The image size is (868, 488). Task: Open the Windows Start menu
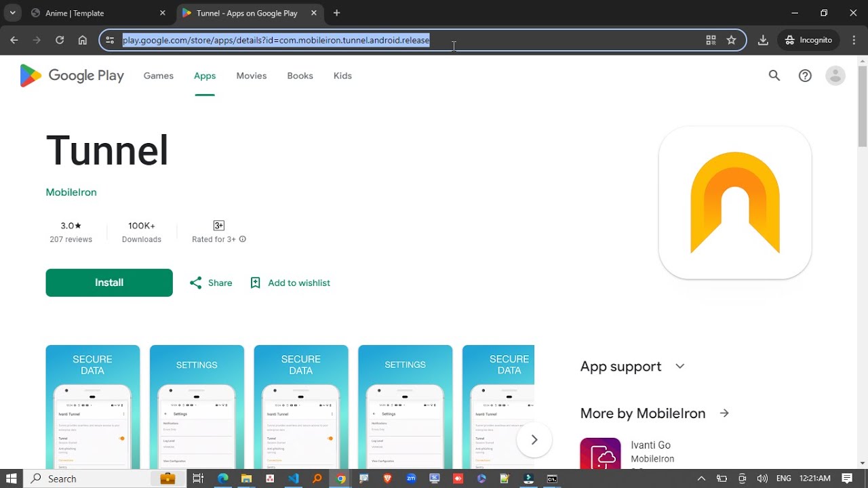click(11, 479)
